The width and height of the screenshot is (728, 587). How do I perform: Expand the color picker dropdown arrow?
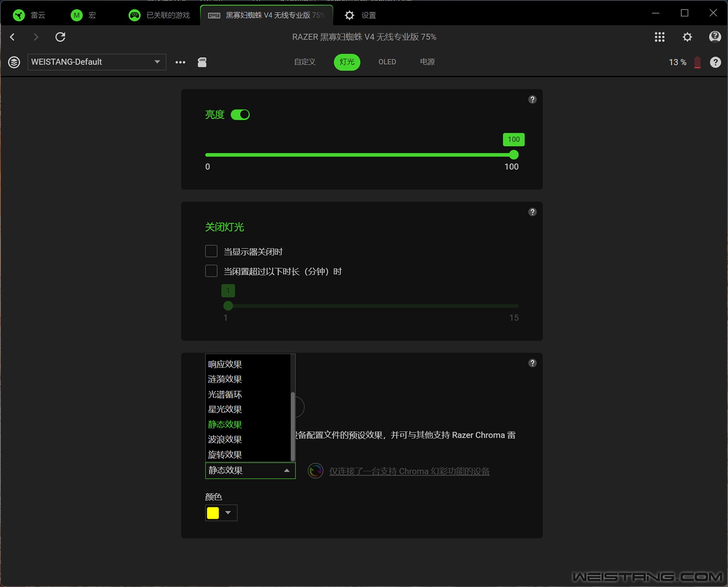(228, 513)
